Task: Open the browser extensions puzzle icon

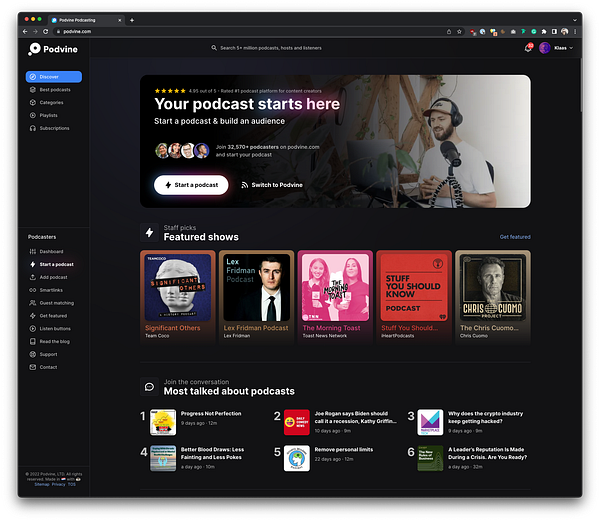Action: coord(544,31)
